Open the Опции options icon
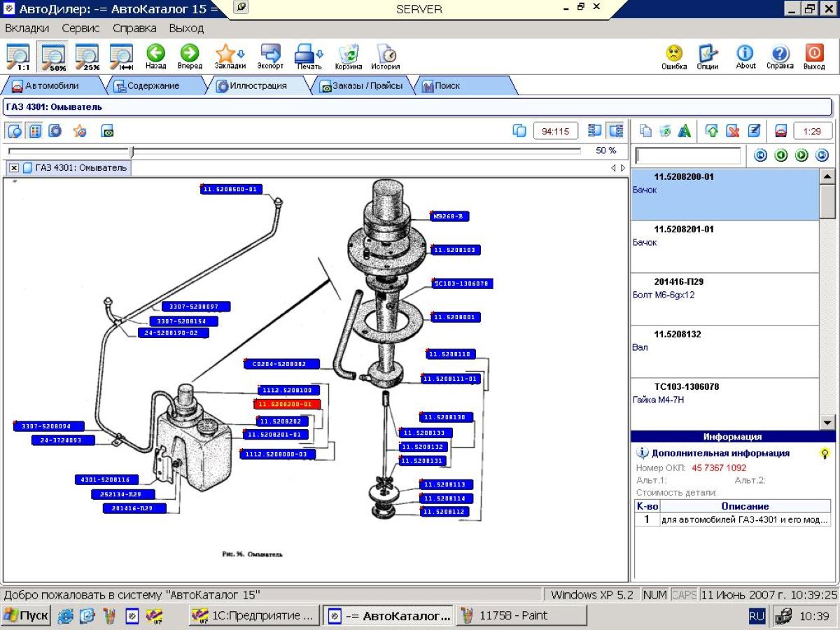 point(708,54)
